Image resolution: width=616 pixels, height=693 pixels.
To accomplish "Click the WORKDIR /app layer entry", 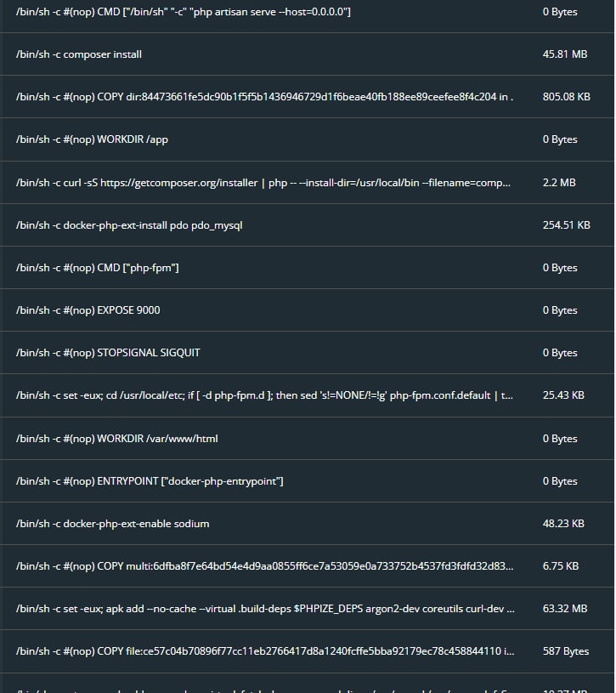I will coord(98,139).
